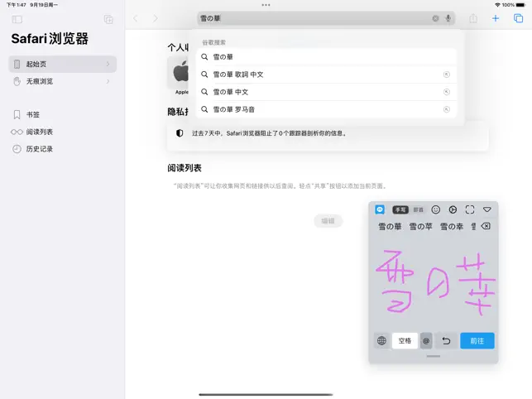The width and height of the screenshot is (532, 399).
Task: Expand the 无痕浏览 chevron
Action: pyautogui.click(x=108, y=81)
